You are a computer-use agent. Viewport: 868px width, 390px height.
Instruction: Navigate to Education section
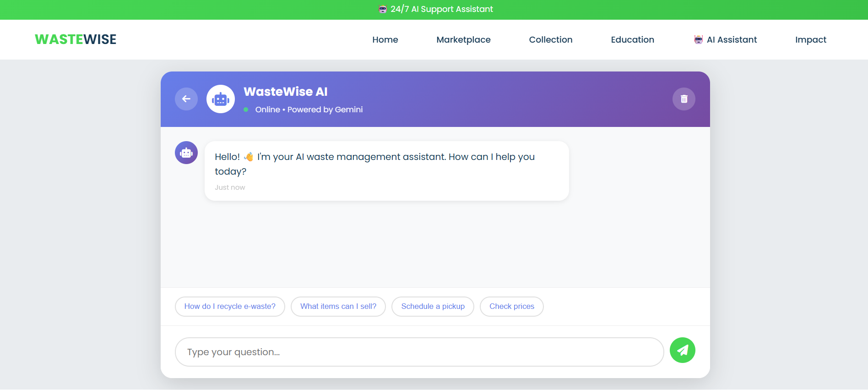click(x=632, y=39)
